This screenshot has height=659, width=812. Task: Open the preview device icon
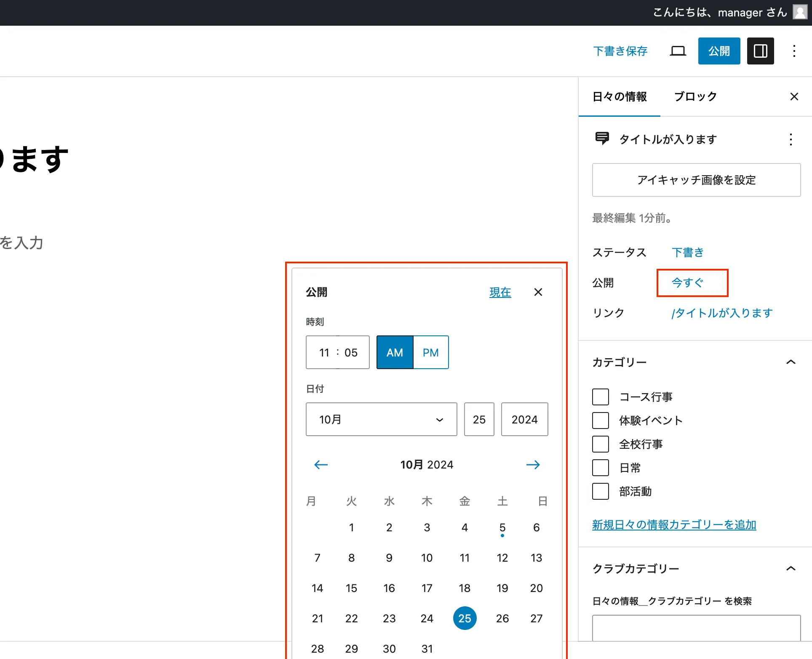click(678, 51)
